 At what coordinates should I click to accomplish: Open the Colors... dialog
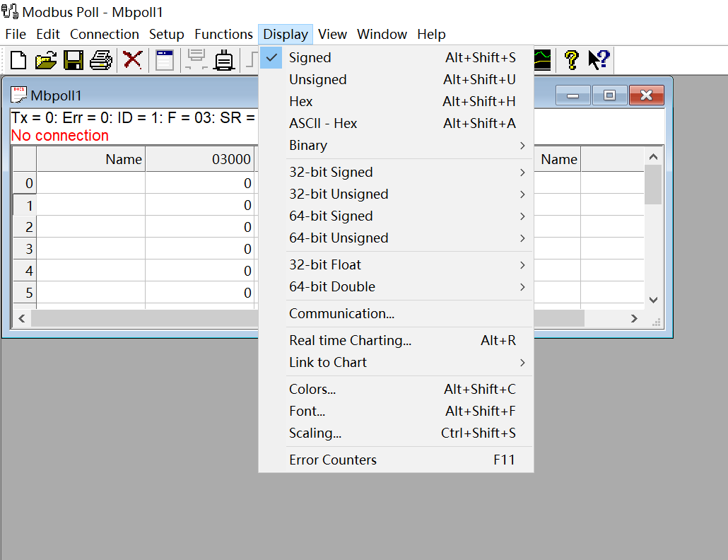pyautogui.click(x=396, y=389)
